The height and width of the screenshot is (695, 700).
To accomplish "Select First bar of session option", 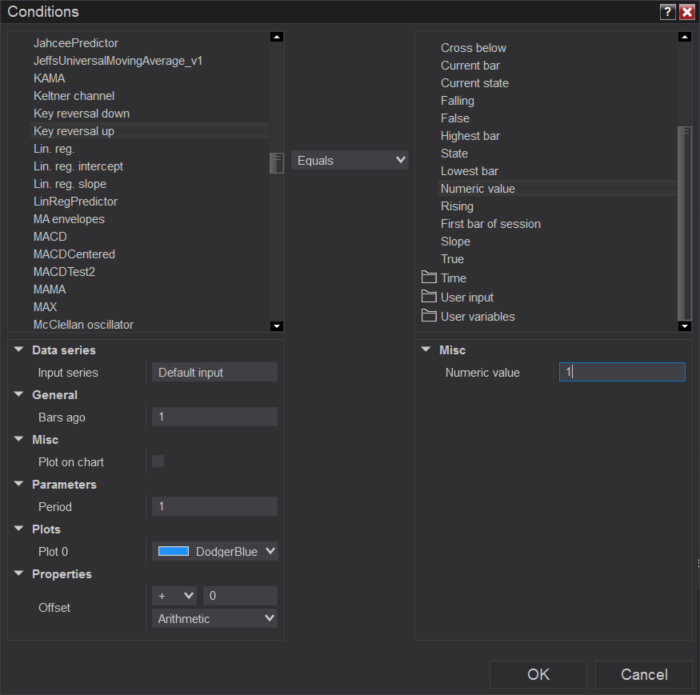I will (x=491, y=224).
